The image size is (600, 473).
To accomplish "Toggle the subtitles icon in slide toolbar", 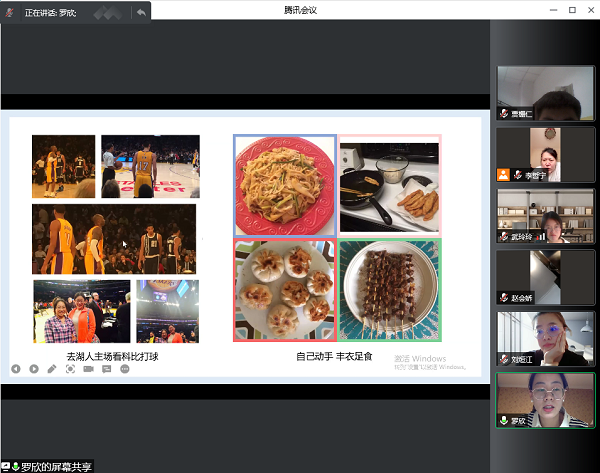I will click(106, 368).
